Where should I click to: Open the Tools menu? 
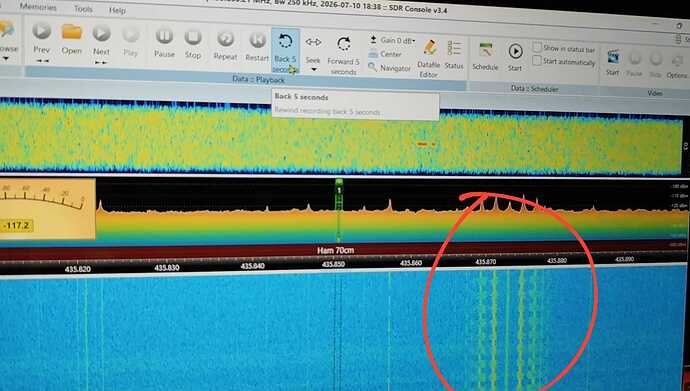(x=83, y=9)
